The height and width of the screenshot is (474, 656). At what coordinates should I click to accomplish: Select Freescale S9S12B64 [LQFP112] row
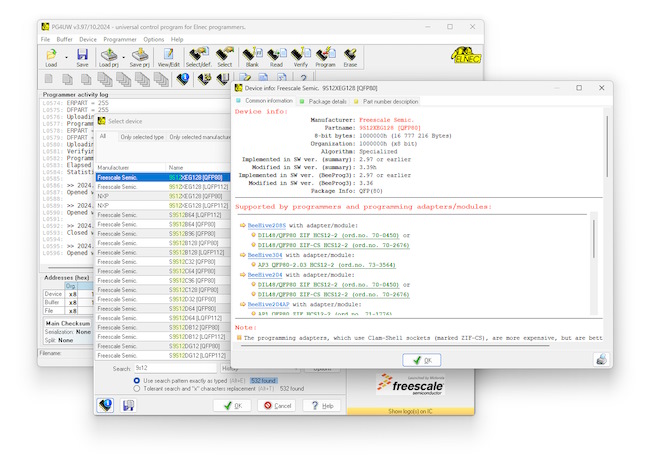click(x=163, y=215)
